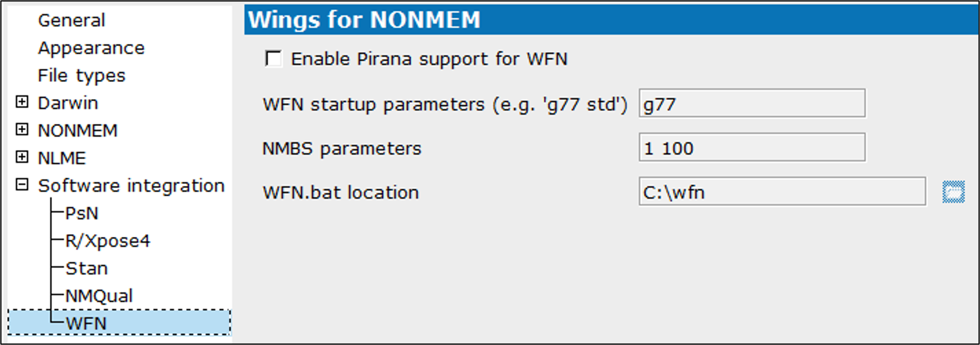This screenshot has height=345, width=980.
Task: Expand the Darwin tree node
Action: pyautogui.click(x=22, y=102)
